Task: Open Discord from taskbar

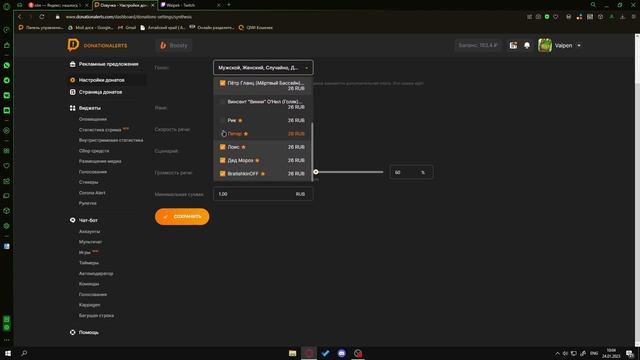Action: 342,353
